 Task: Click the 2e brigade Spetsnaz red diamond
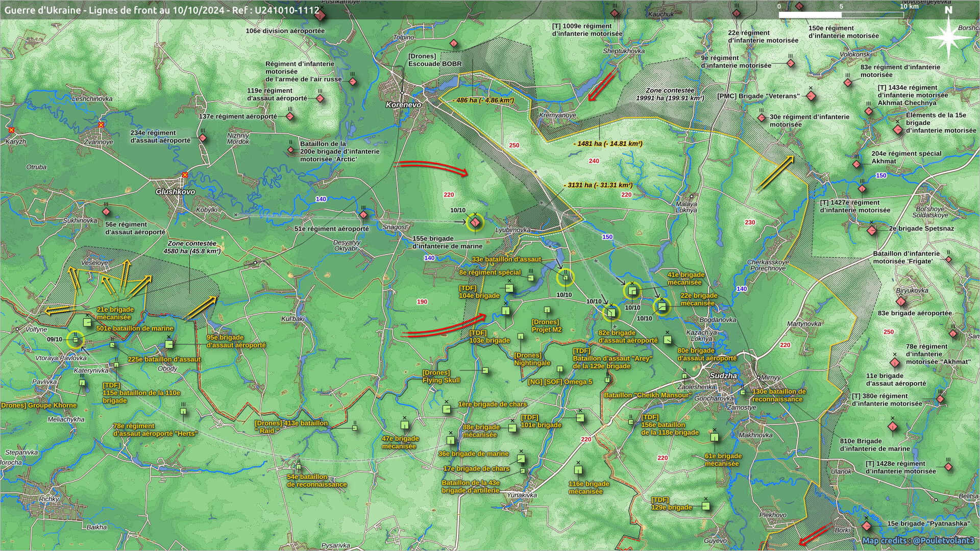[872, 230]
